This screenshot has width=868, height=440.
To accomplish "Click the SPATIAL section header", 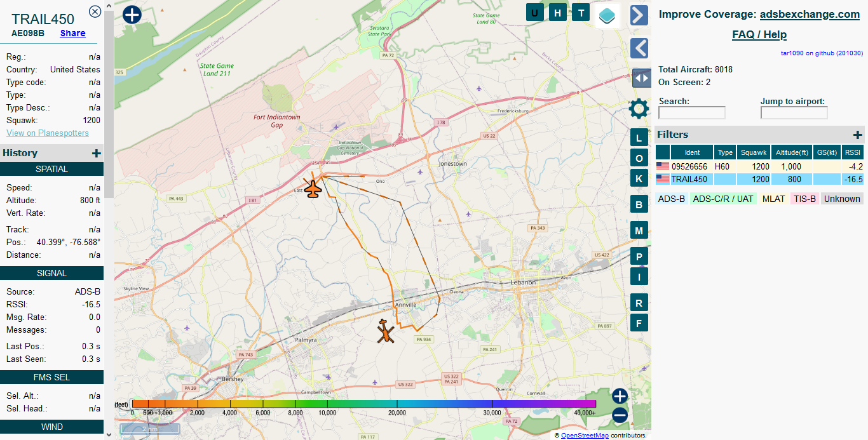I will pos(51,169).
